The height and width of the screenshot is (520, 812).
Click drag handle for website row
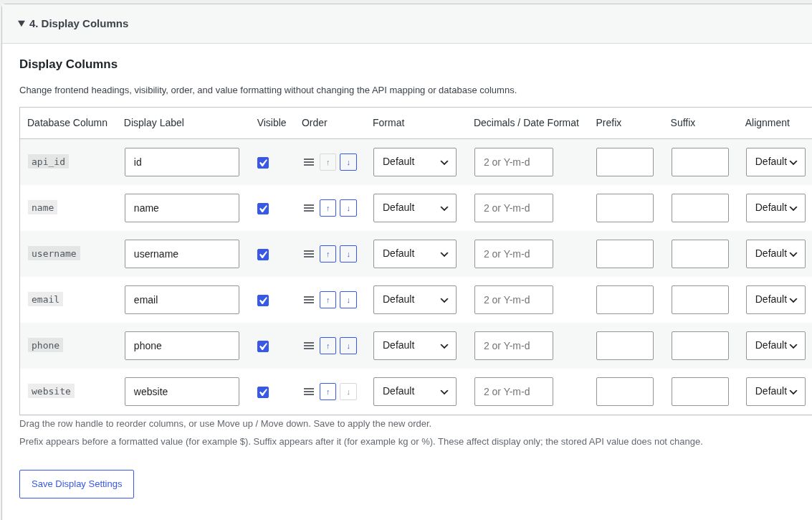309,392
